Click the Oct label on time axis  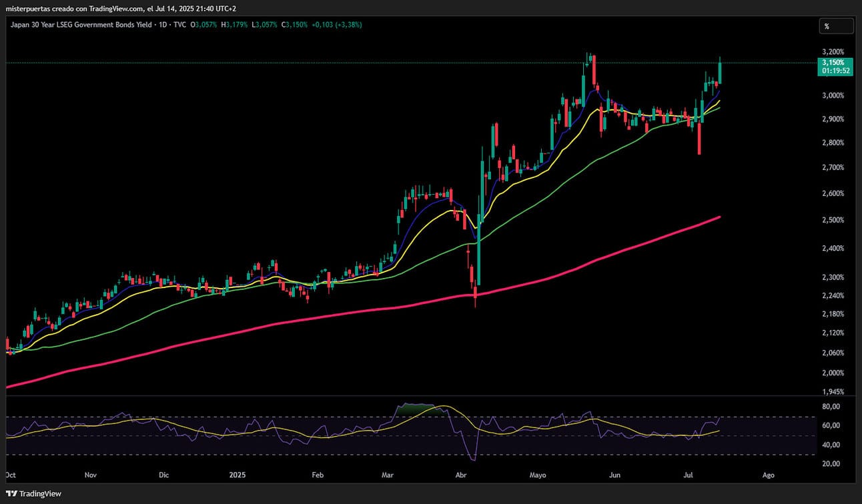[10, 475]
